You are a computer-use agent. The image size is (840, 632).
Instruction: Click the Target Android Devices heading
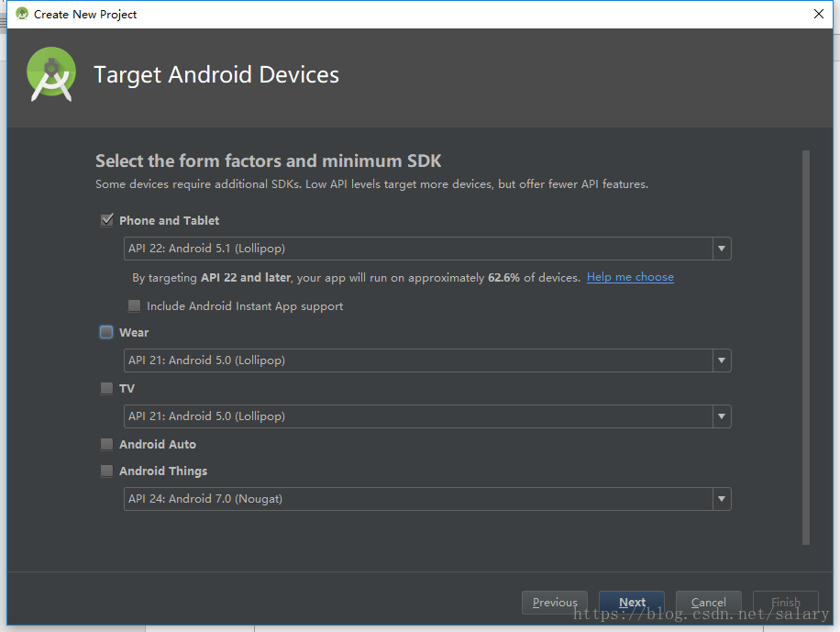pos(216,75)
